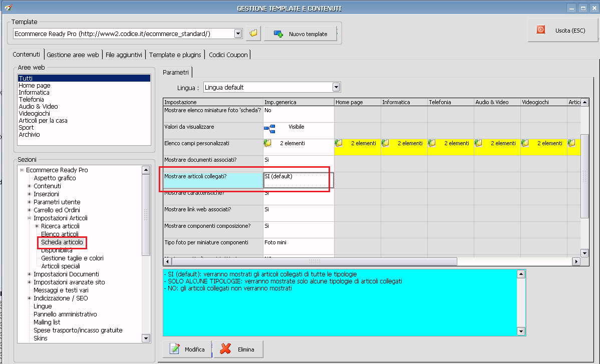This screenshot has height=364, width=600.
Task: Expand the Carrello ed Ordini tree node
Action: 29,210
